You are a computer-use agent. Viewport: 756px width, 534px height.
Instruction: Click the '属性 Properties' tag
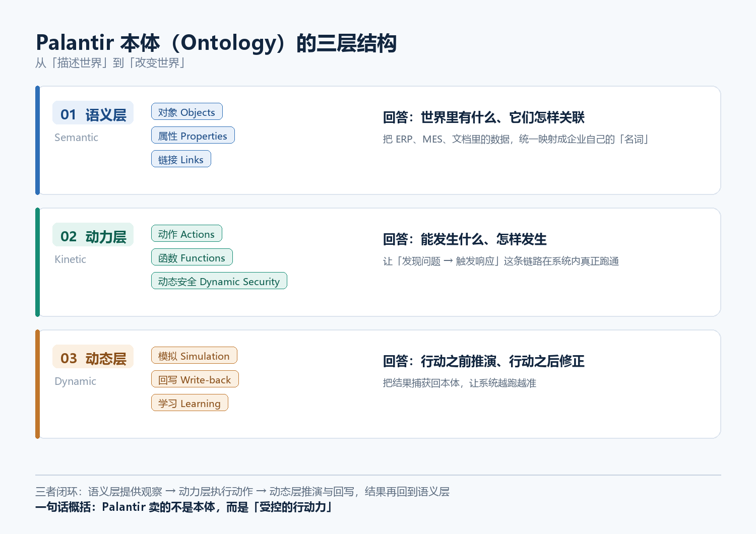point(193,136)
